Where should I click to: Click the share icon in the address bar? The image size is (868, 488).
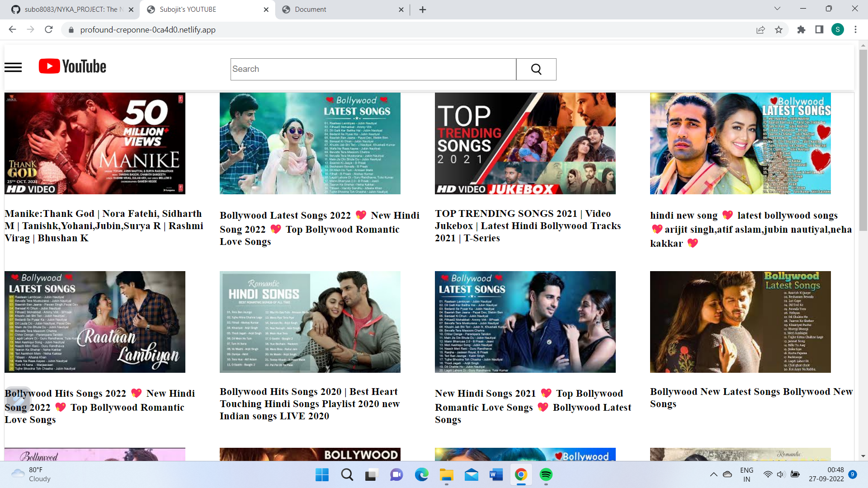coord(760,30)
